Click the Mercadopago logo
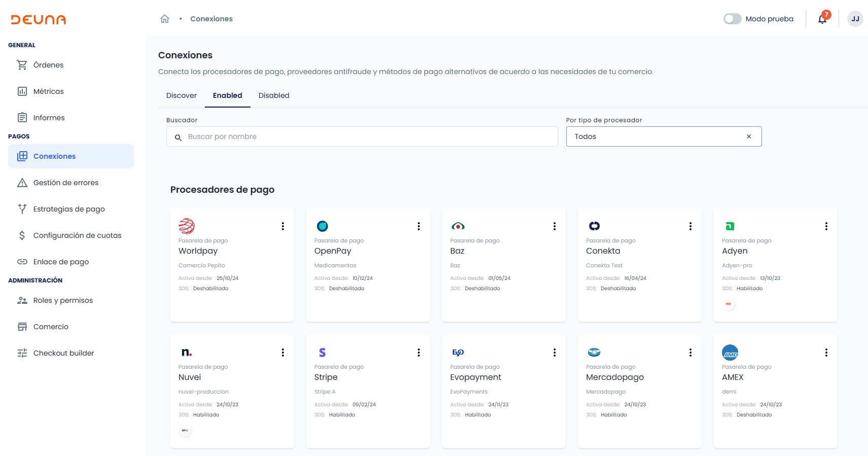The width and height of the screenshot is (868, 456). click(594, 353)
